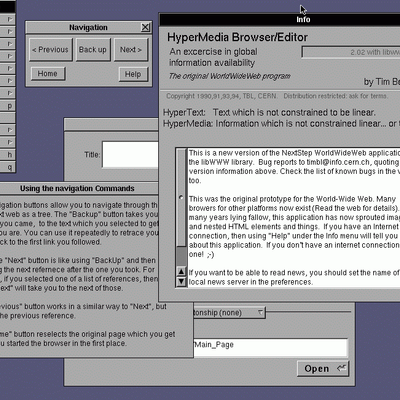Click the Title input field
Viewport: 400px width, 400px height.
click(x=130, y=155)
